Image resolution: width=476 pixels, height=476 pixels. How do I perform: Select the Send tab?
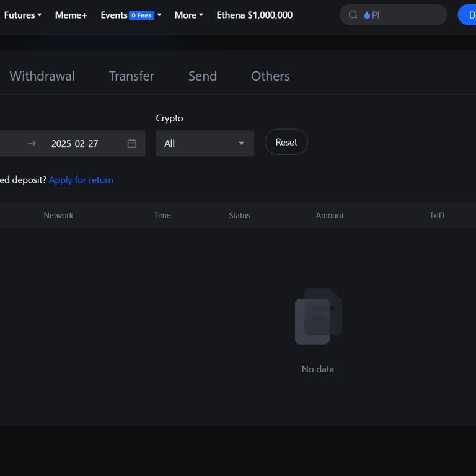(203, 76)
